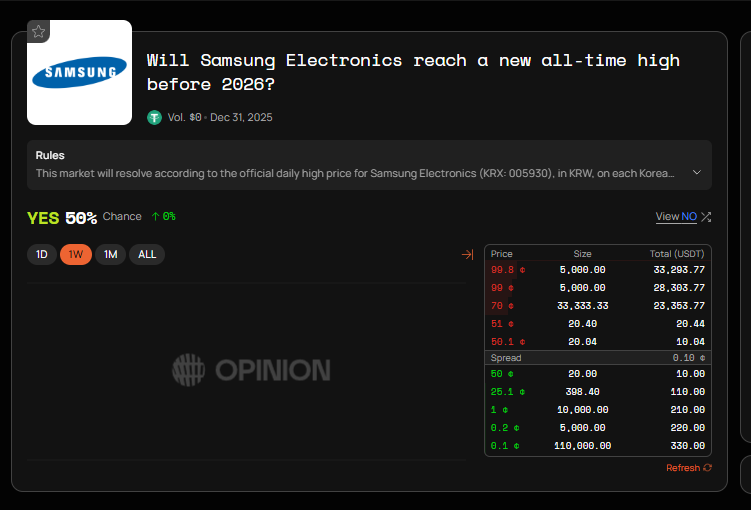
Task: Select the 1W chart range
Action: 76,254
